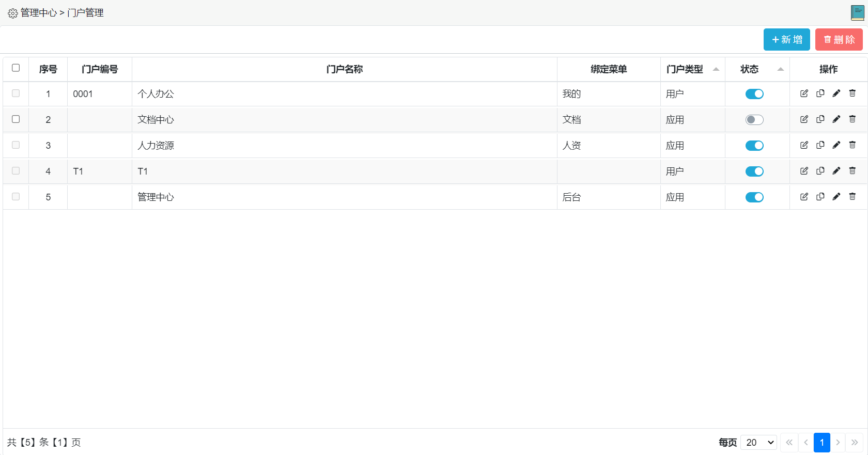The image size is (868, 455).
Task: Click 管理中心 in the breadcrumb
Action: click(39, 13)
